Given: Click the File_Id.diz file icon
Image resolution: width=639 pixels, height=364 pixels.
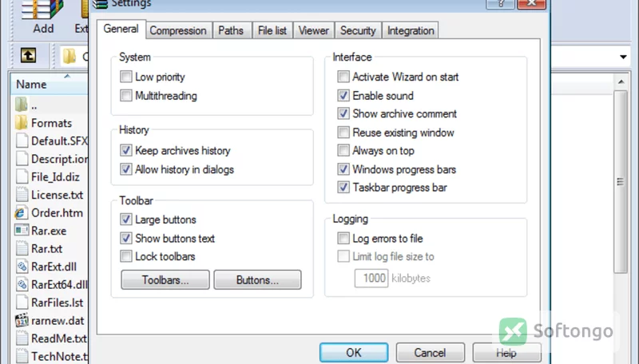Looking at the screenshot, I should [22, 176].
